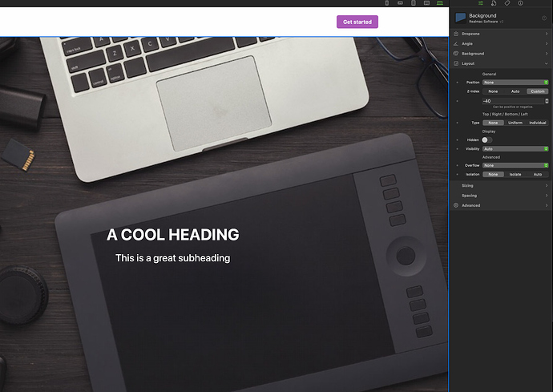Screen dimensions: 553x392
Task: Click the help icon beside Background title
Action: coord(544,18)
